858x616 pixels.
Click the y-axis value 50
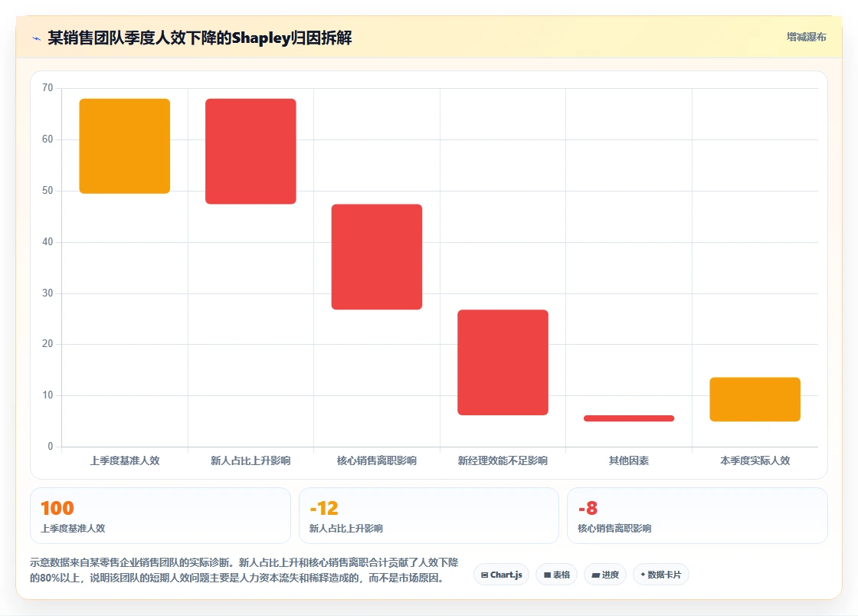[47, 190]
